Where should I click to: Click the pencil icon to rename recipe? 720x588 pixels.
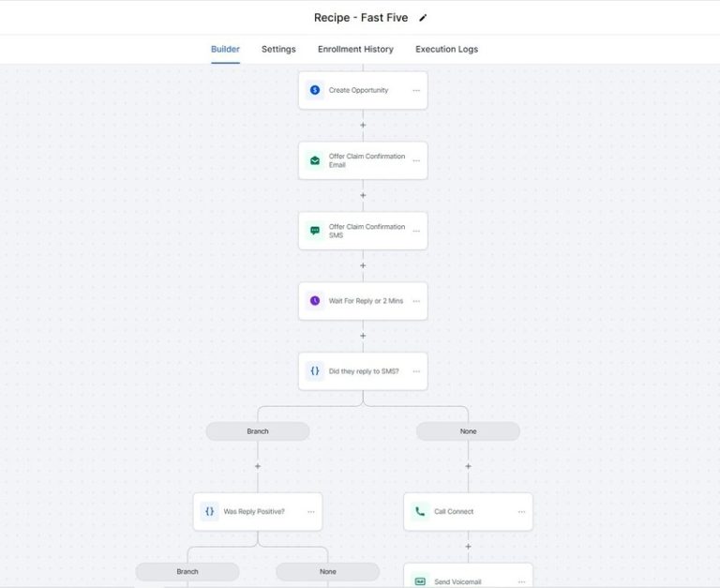423,18
